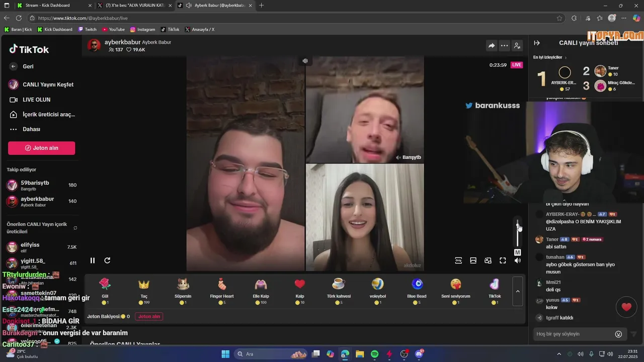Open Spotify from the taskbar
This screenshot has width=644, height=362.
coord(374,354)
